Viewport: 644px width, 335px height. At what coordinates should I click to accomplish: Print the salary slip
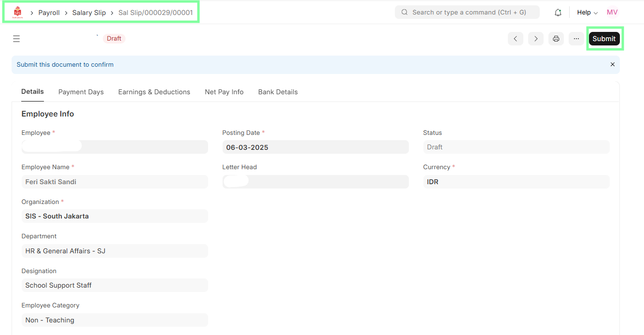[x=556, y=39]
